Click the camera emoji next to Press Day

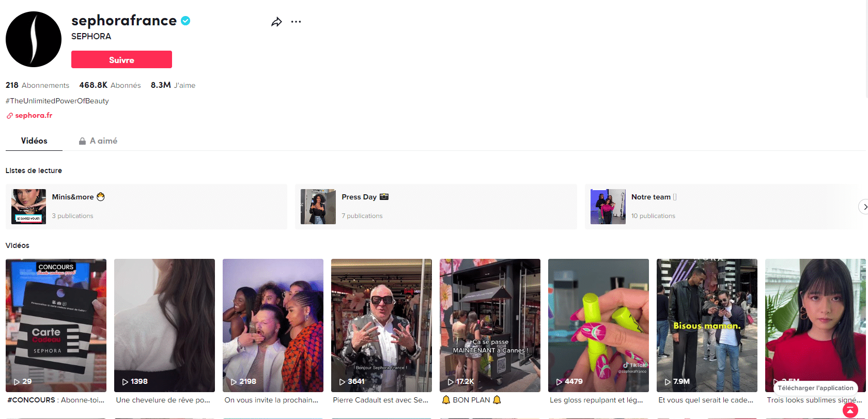point(384,197)
